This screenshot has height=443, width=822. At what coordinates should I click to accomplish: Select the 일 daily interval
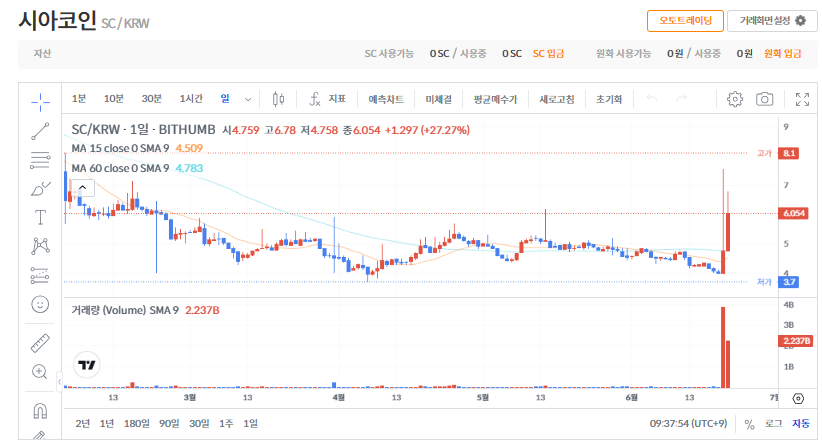tap(225, 99)
